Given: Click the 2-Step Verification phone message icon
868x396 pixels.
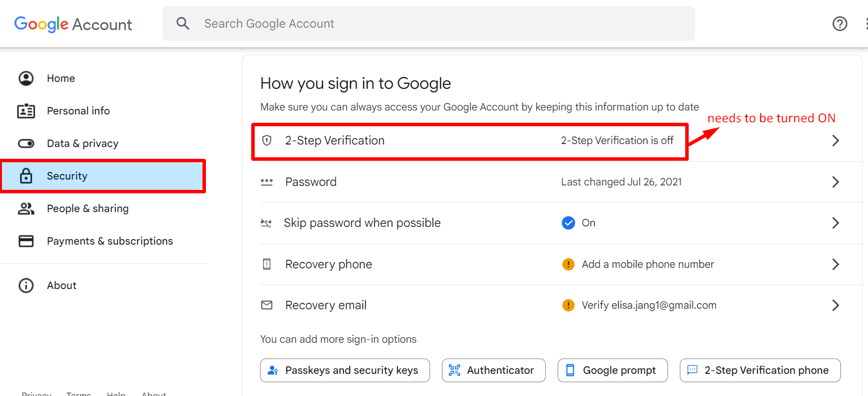Looking at the screenshot, I should point(692,370).
